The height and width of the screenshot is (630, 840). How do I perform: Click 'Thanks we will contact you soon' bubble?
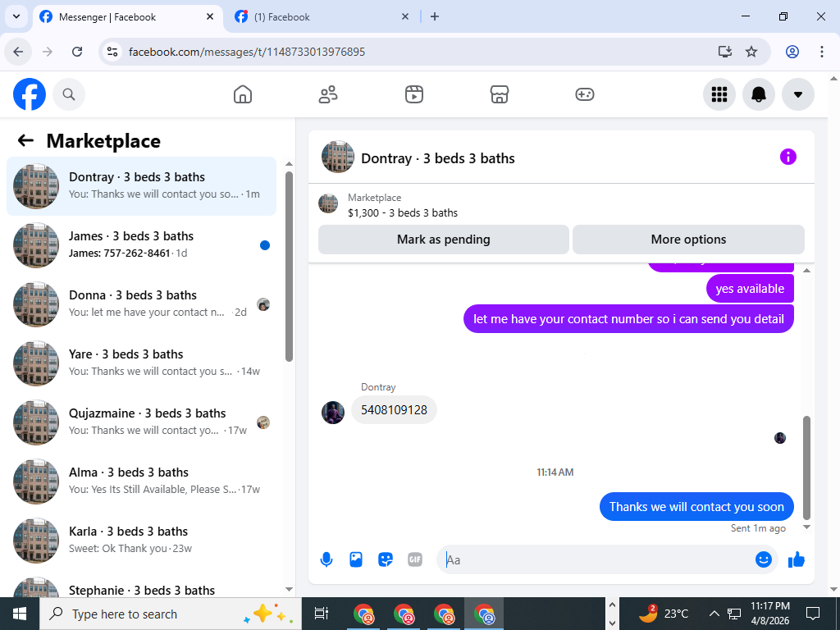pos(696,507)
